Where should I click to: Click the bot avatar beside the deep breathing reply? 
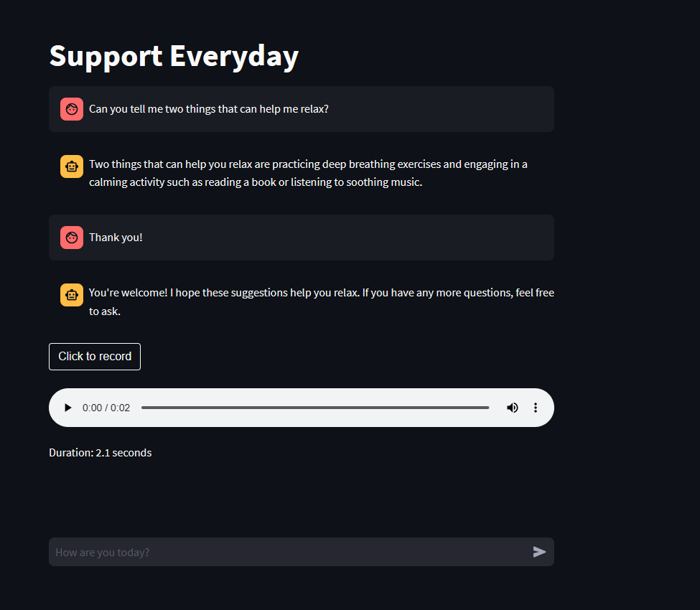(72, 166)
